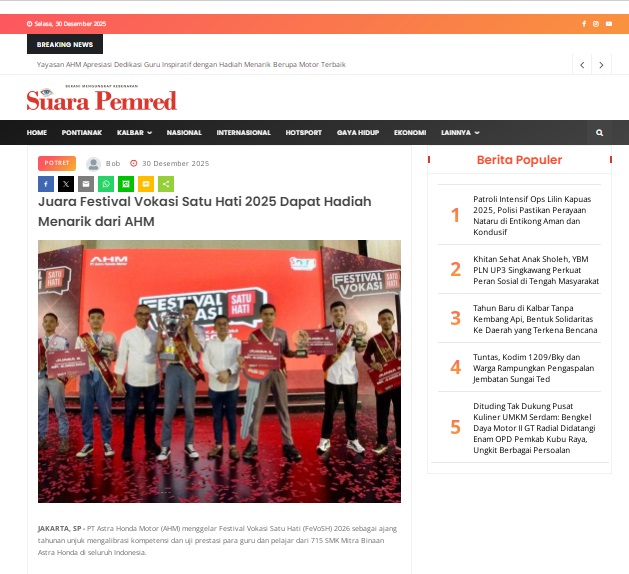
Task: Open popular article about Khitan Sehat Anak Sholeh
Action: pos(536,269)
